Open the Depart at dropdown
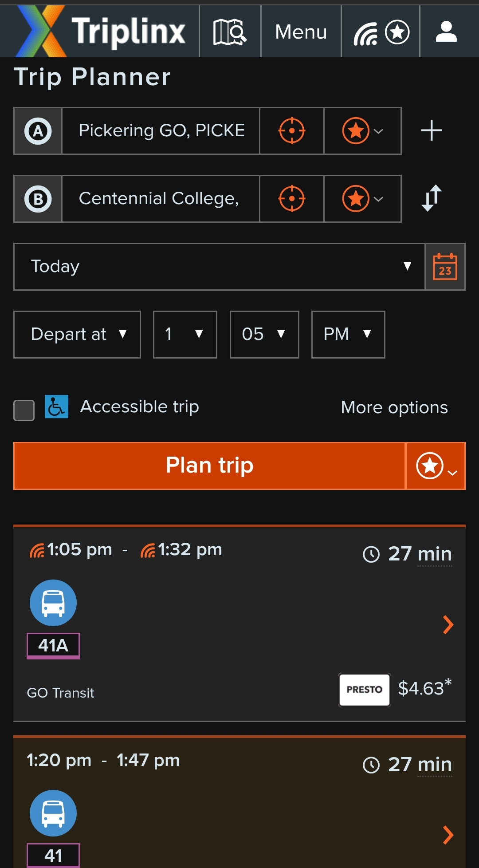 pos(77,335)
